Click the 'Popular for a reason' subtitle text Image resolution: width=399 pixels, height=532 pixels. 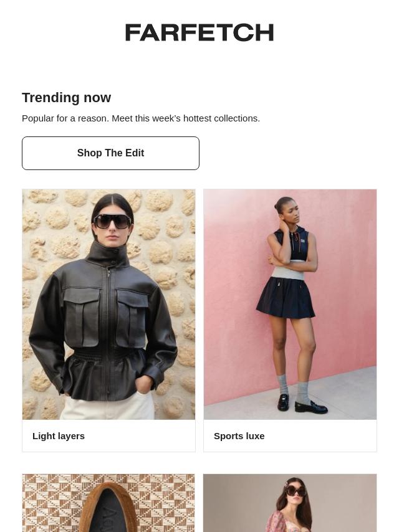141,118
